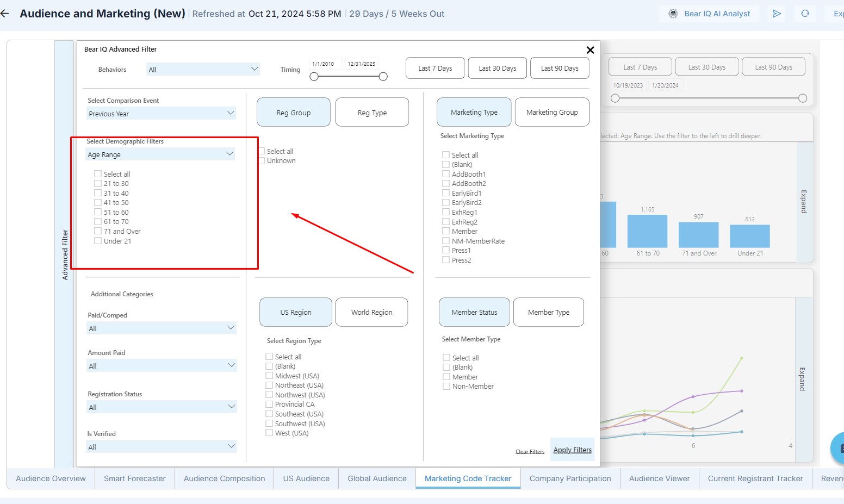Select the Member Type button
This screenshot has width=844, height=504.
[549, 312]
